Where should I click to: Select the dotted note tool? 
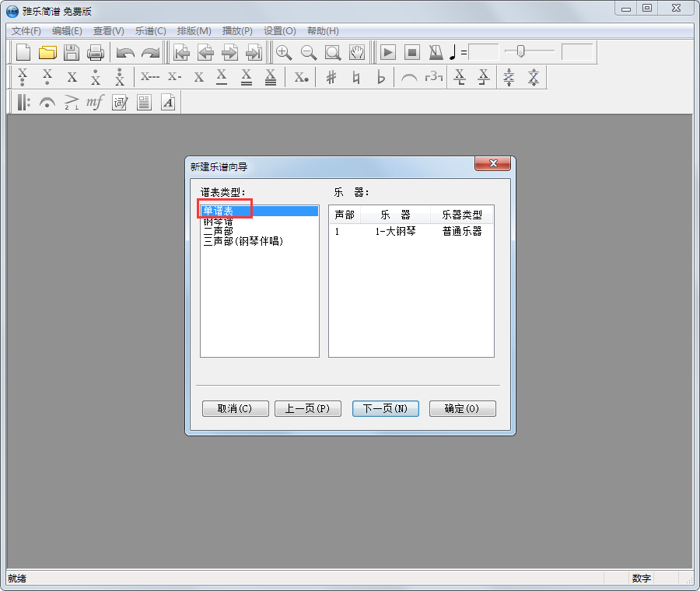tap(301, 77)
